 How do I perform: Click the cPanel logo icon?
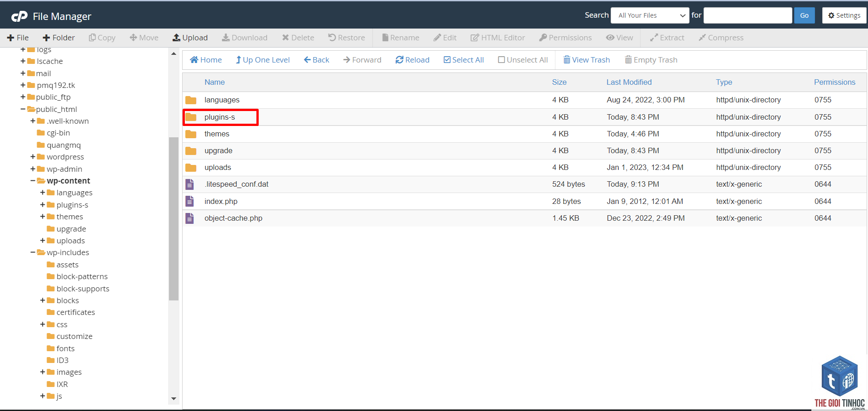click(19, 17)
